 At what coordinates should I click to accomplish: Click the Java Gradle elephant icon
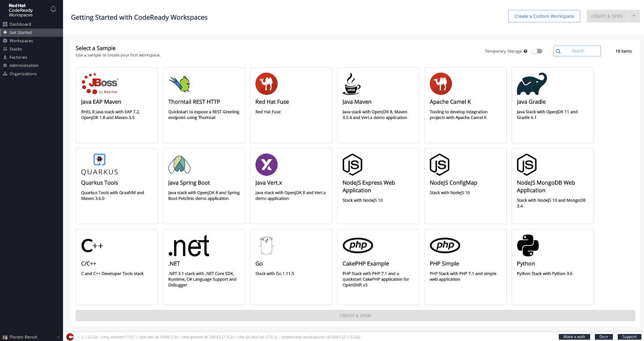pos(532,84)
